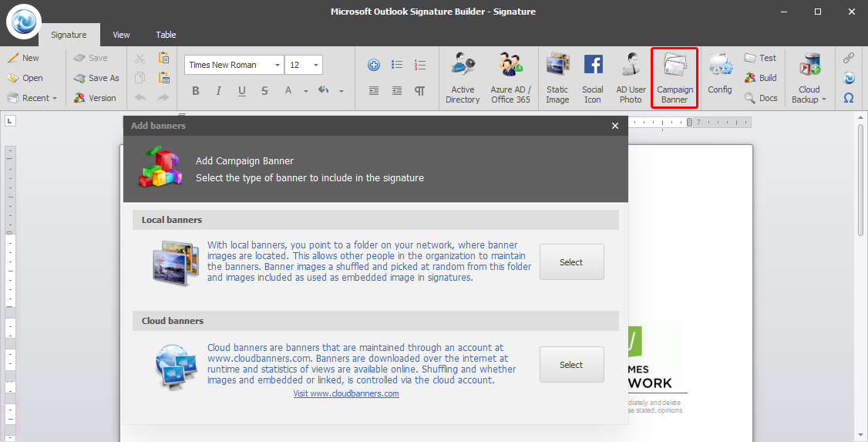The image size is (868, 442).
Task: Open the application menu round logo
Action: pos(23,22)
